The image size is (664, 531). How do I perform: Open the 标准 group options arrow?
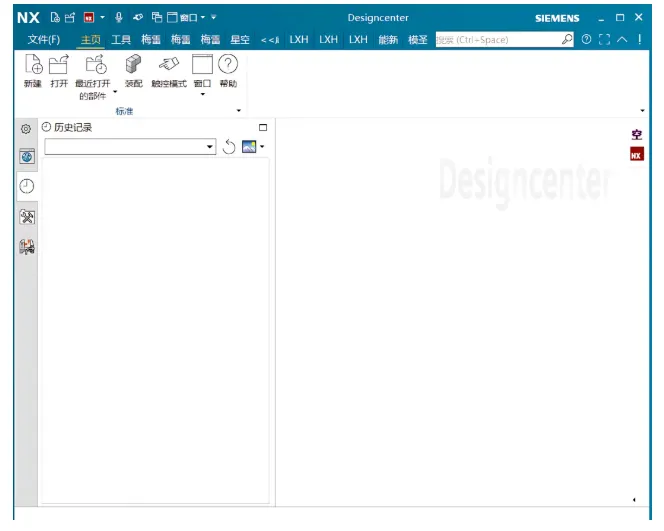(x=239, y=111)
